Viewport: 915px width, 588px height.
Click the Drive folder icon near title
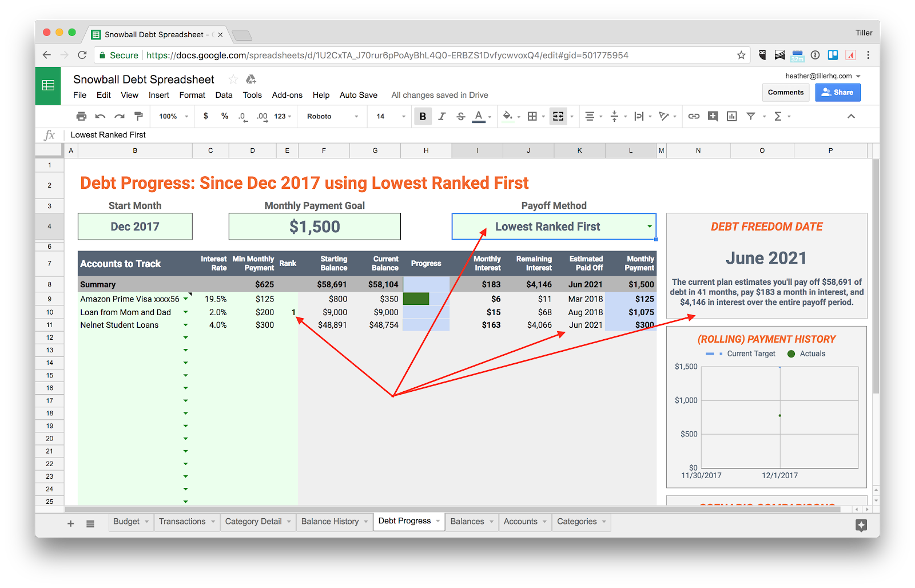tap(251, 80)
